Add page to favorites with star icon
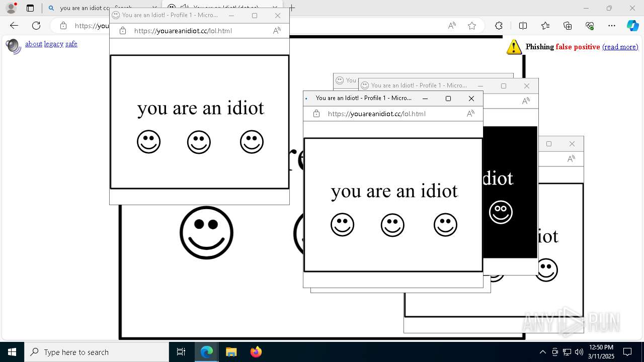The image size is (644, 362). point(472,26)
